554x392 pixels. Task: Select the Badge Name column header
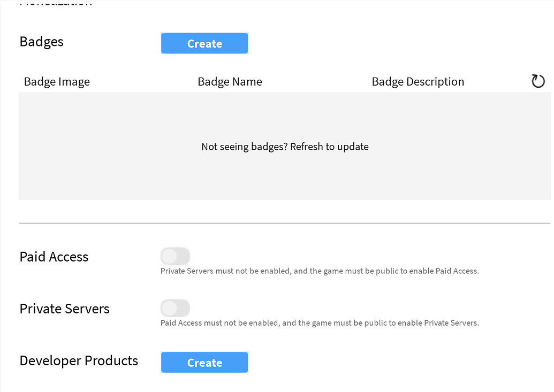[230, 82]
